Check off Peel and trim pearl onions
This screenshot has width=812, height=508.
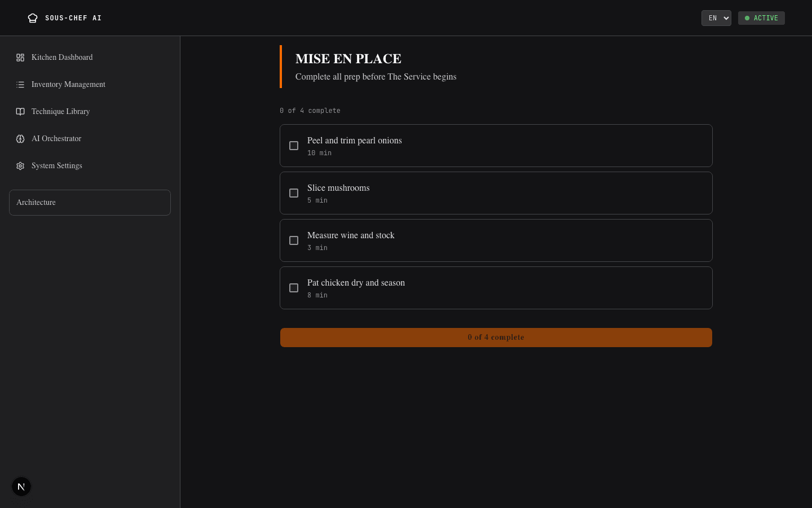[x=294, y=146]
